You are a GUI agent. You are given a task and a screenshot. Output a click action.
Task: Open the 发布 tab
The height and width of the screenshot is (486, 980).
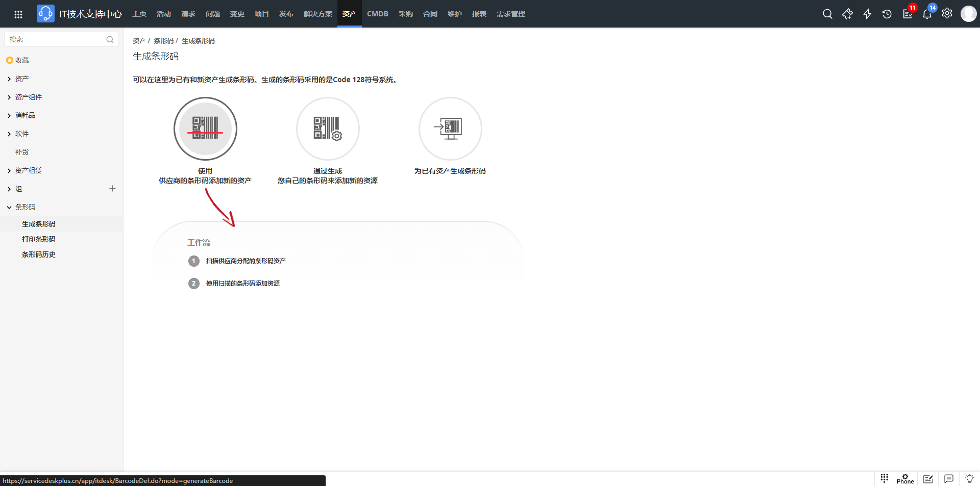click(286, 14)
